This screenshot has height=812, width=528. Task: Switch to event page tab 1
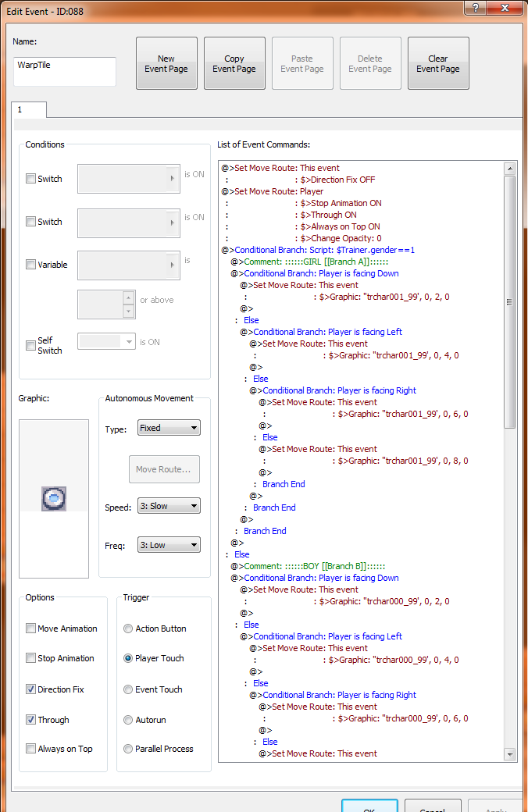click(x=29, y=110)
